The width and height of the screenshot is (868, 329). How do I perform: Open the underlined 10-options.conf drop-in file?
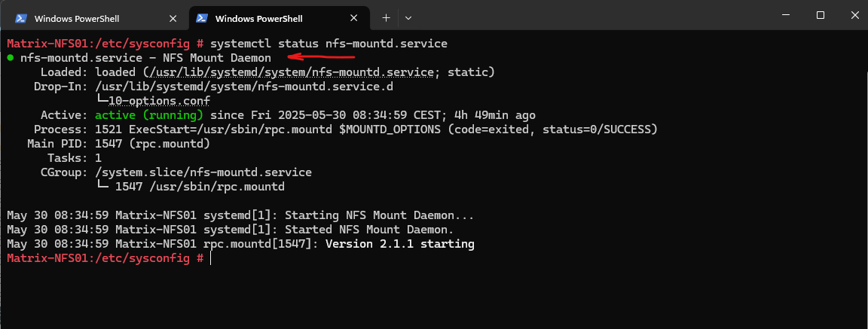160,101
